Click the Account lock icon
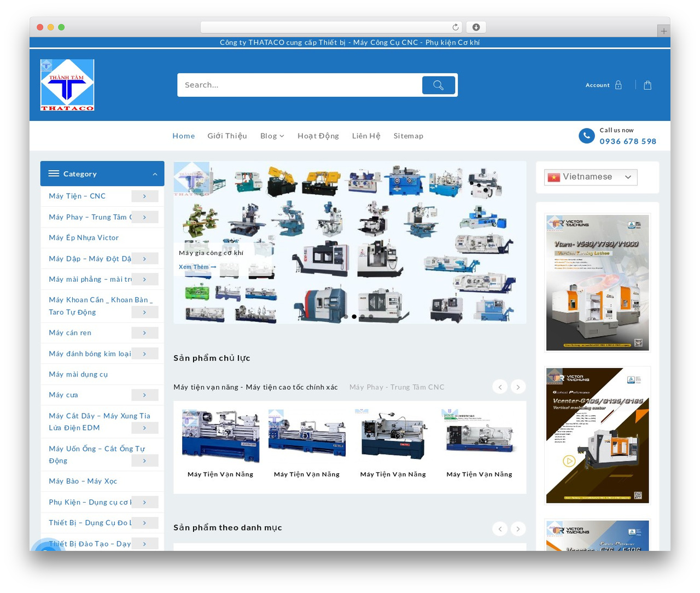The image size is (700, 593). (619, 85)
